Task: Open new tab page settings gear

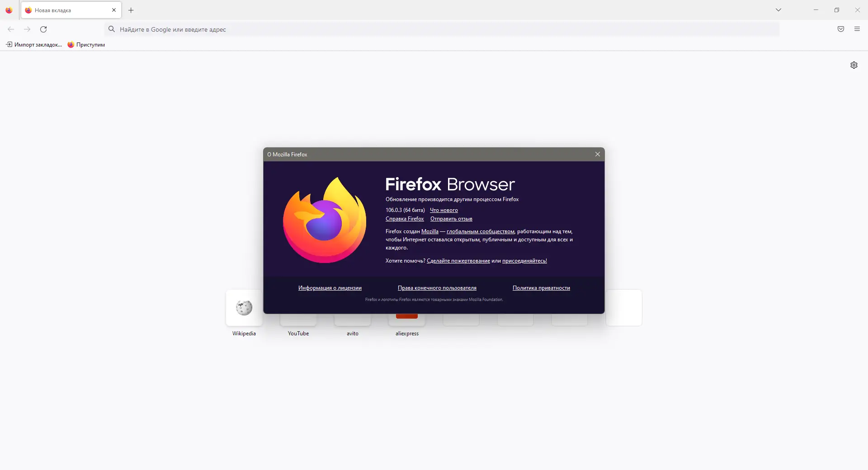Action: (854, 65)
